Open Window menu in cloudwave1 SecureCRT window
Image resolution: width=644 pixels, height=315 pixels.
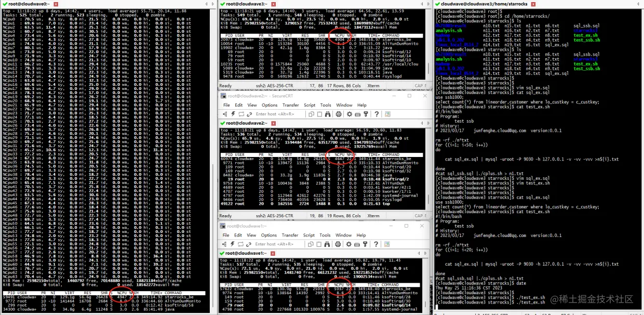(x=343, y=235)
